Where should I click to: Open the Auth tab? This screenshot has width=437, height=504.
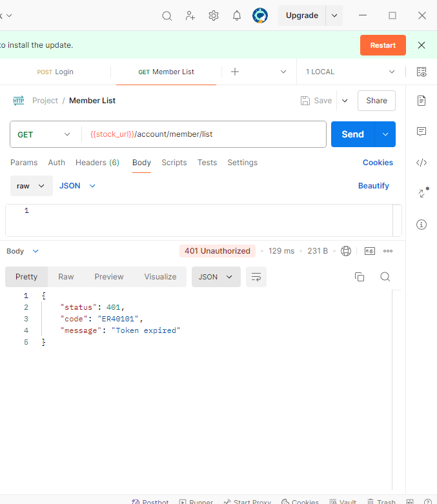57,163
